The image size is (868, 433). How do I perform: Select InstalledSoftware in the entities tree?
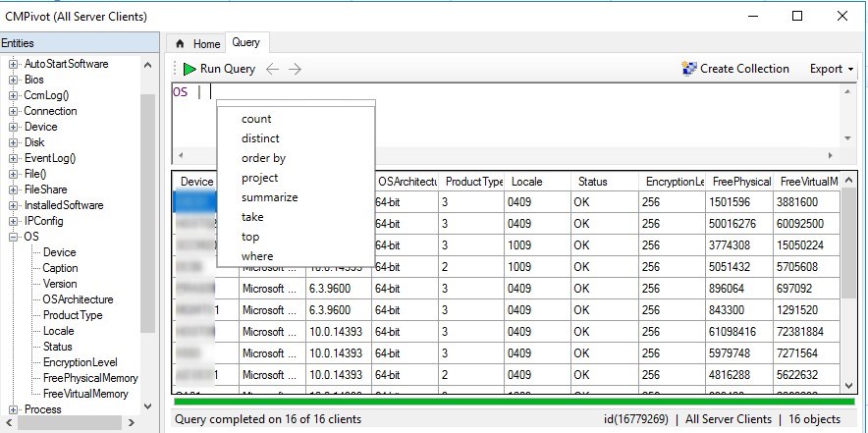point(64,205)
